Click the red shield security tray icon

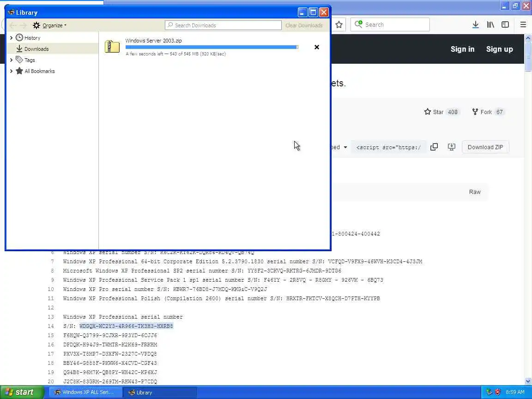coord(498,392)
